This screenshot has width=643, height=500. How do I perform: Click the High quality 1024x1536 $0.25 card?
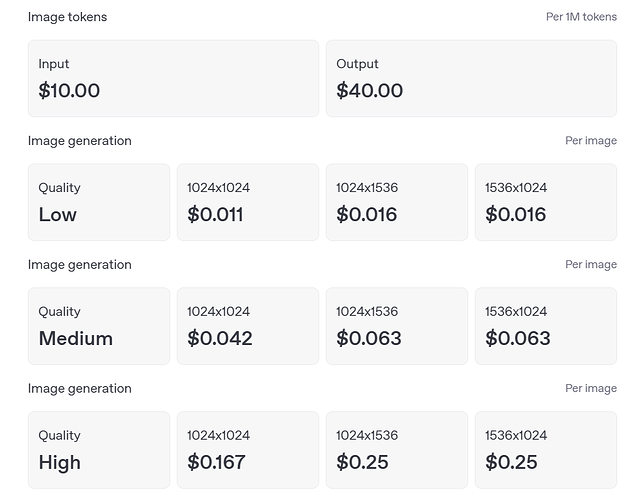(x=397, y=450)
